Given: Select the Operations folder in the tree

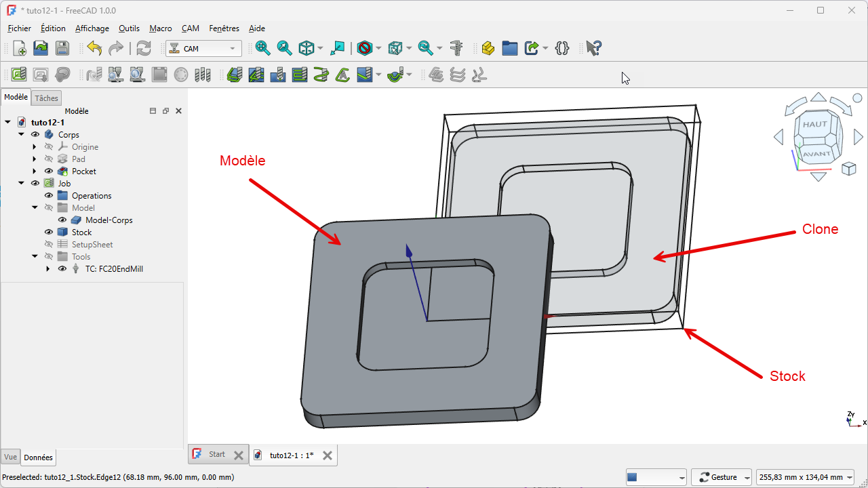Looking at the screenshot, I should point(92,196).
